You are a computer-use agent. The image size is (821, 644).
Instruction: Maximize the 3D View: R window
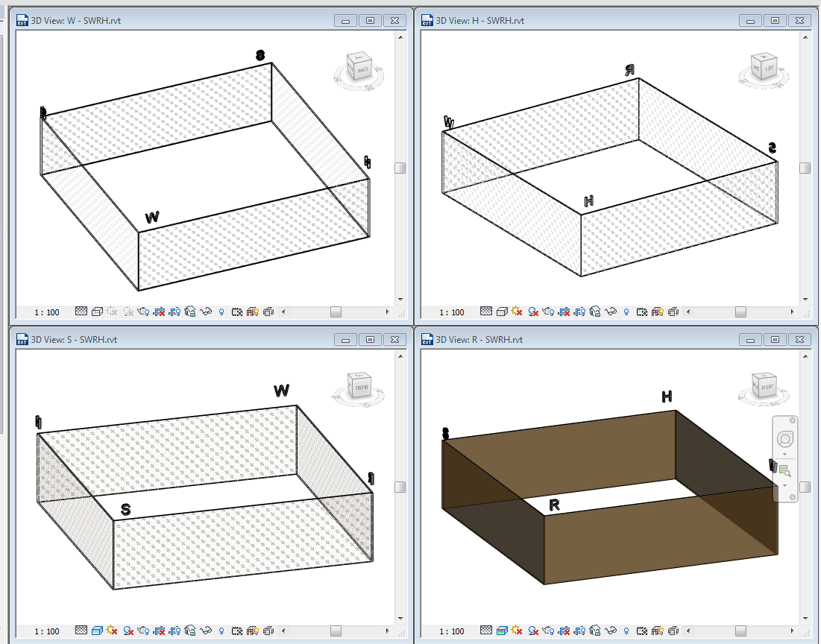775,339
